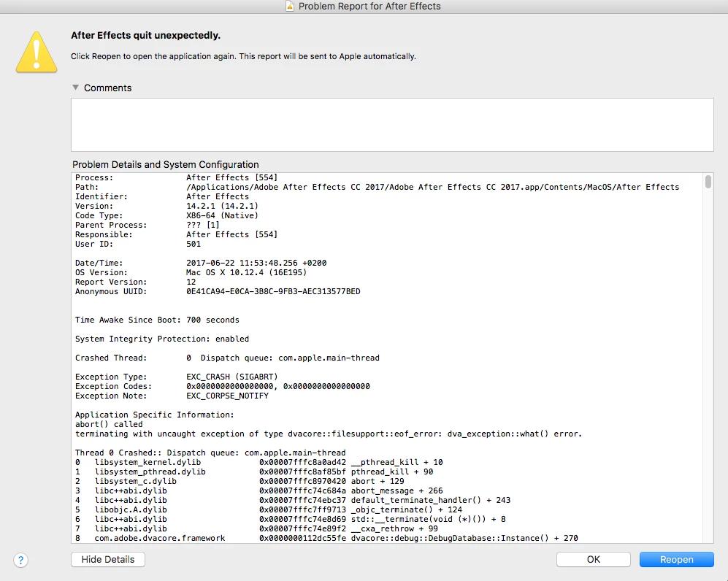Image resolution: width=728 pixels, height=581 pixels.
Task: Click the OK button
Action: click(594, 559)
